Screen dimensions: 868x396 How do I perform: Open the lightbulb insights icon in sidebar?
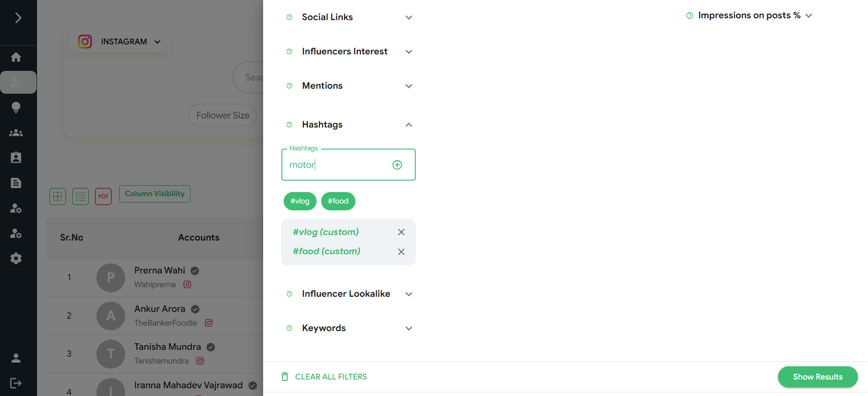(x=16, y=107)
